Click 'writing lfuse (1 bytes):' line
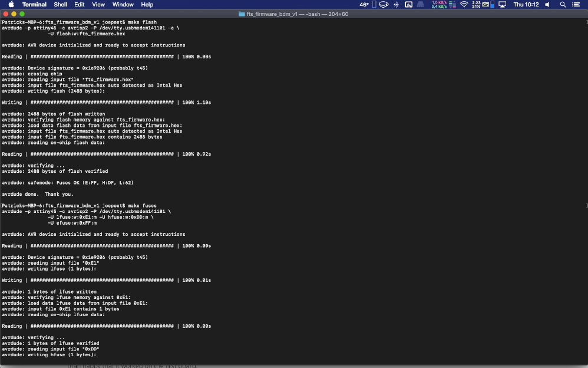This screenshot has width=588, height=368. click(x=49, y=269)
